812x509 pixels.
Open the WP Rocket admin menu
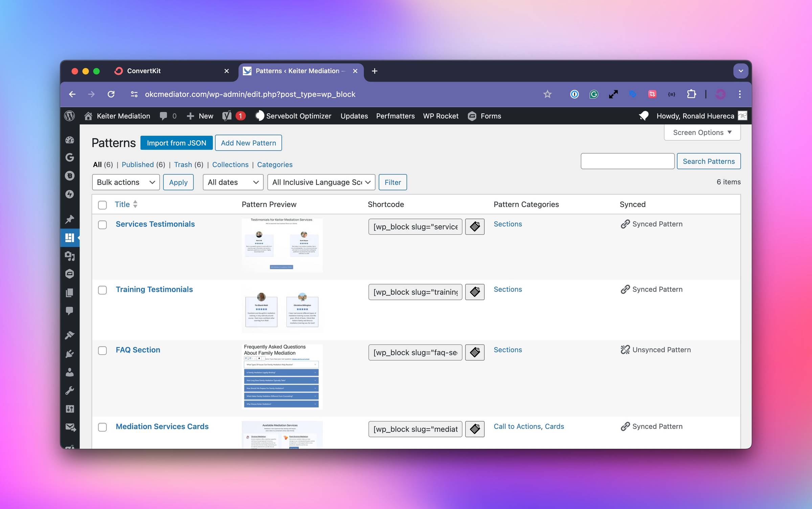click(x=441, y=116)
